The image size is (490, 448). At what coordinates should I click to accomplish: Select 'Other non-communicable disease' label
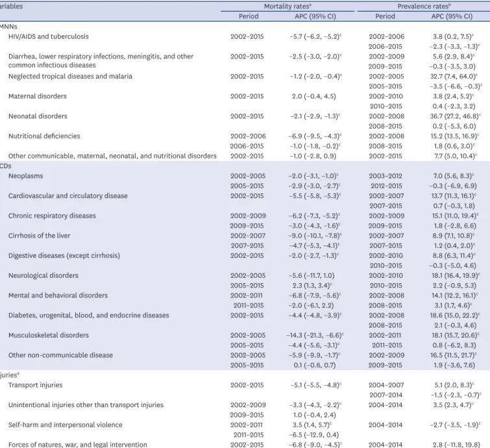click(x=60, y=355)
